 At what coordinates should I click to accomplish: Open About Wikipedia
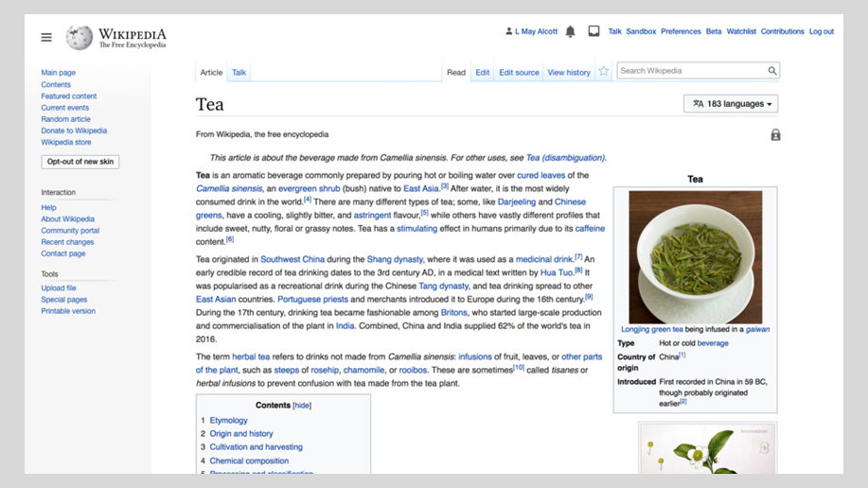point(67,219)
